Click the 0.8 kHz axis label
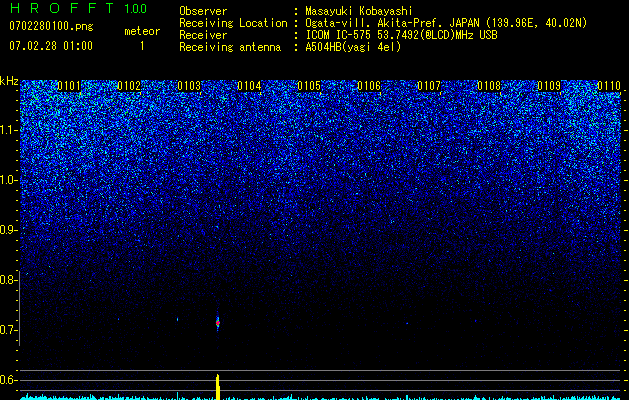Viewport: 629px width, 400px height. [8, 280]
